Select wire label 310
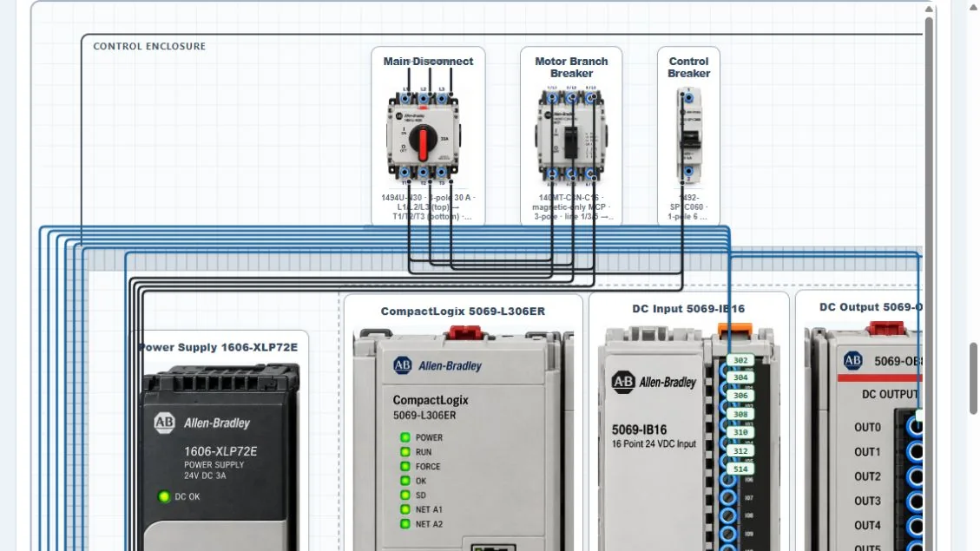 [x=740, y=431]
